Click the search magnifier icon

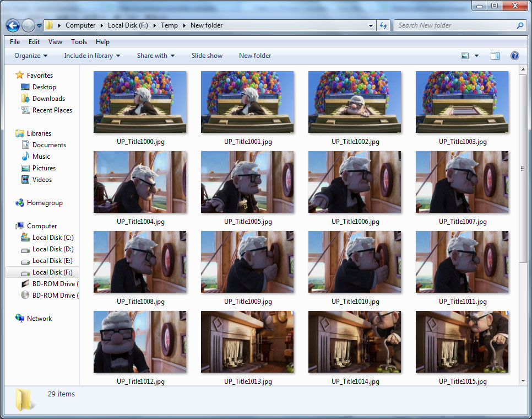[520, 25]
